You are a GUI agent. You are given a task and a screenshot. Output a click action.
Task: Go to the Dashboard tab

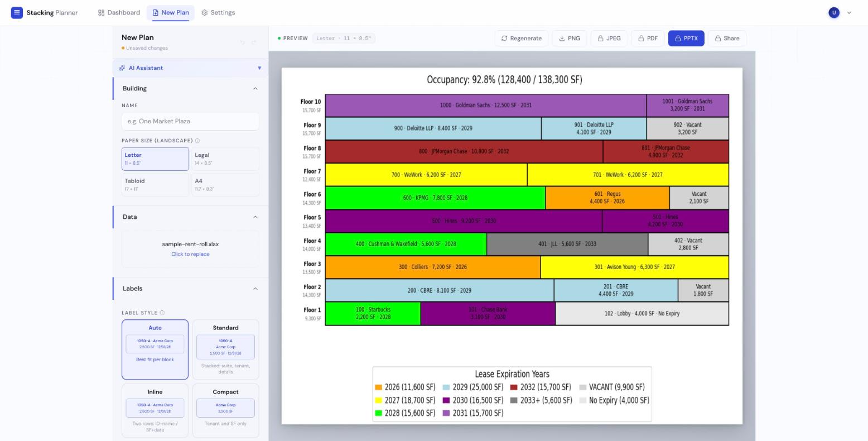[x=119, y=12]
